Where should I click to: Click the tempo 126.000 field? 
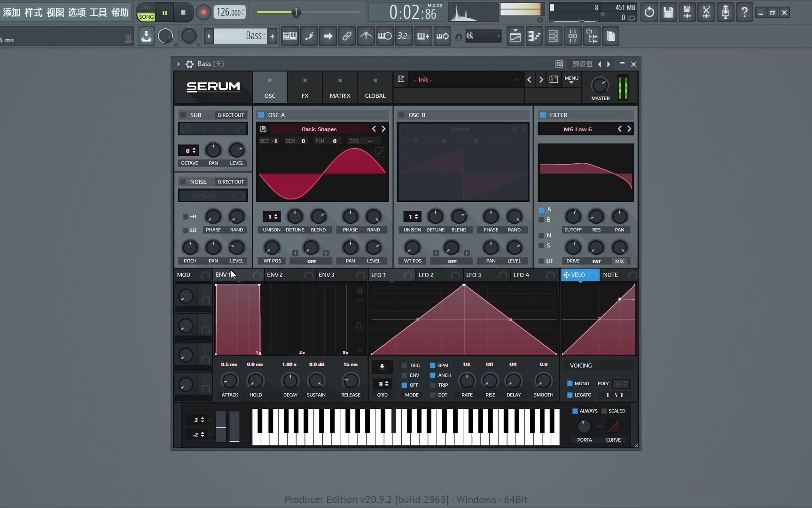click(229, 13)
